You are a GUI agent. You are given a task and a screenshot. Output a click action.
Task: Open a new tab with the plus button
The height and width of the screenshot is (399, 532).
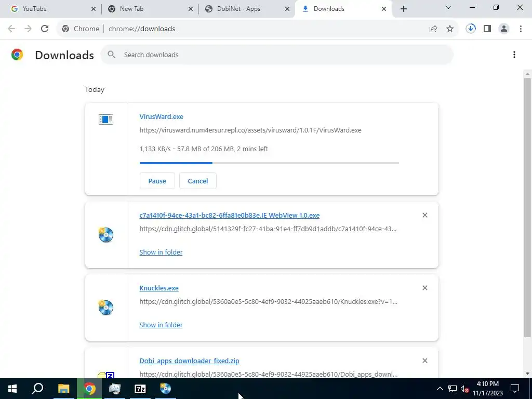[x=403, y=9]
